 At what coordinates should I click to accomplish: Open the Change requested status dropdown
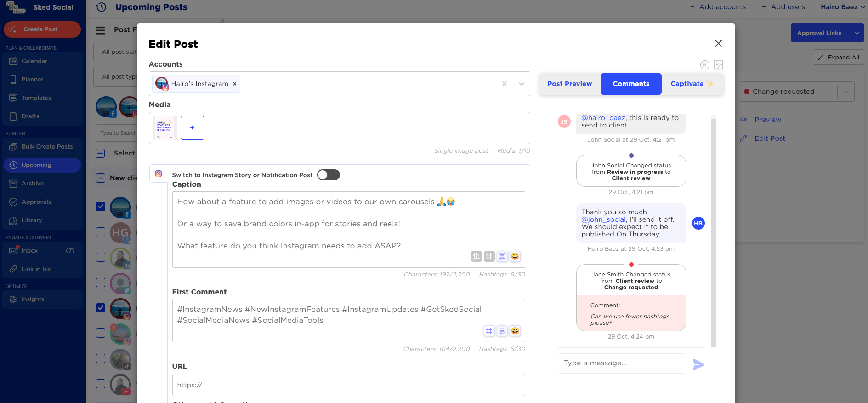click(797, 92)
